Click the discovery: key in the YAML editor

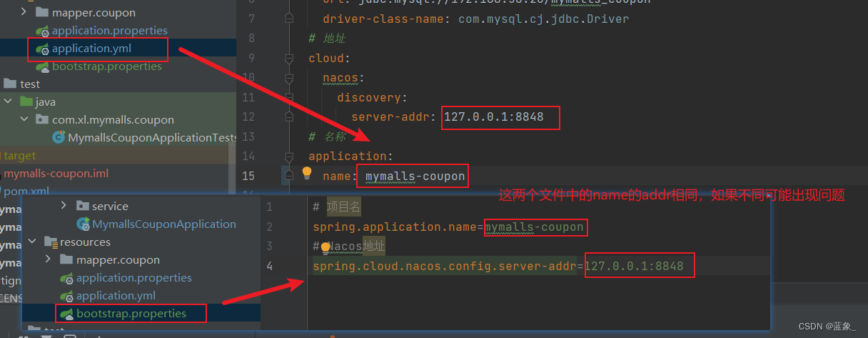(x=372, y=97)
